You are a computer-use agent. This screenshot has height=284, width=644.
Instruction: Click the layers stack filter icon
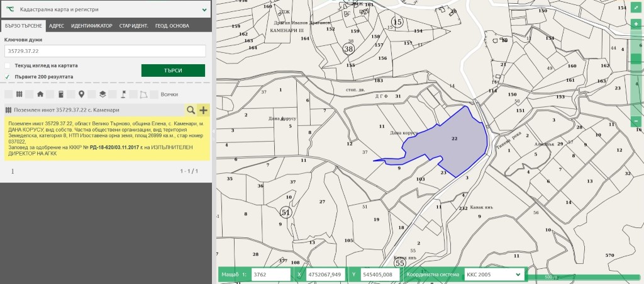102,94
